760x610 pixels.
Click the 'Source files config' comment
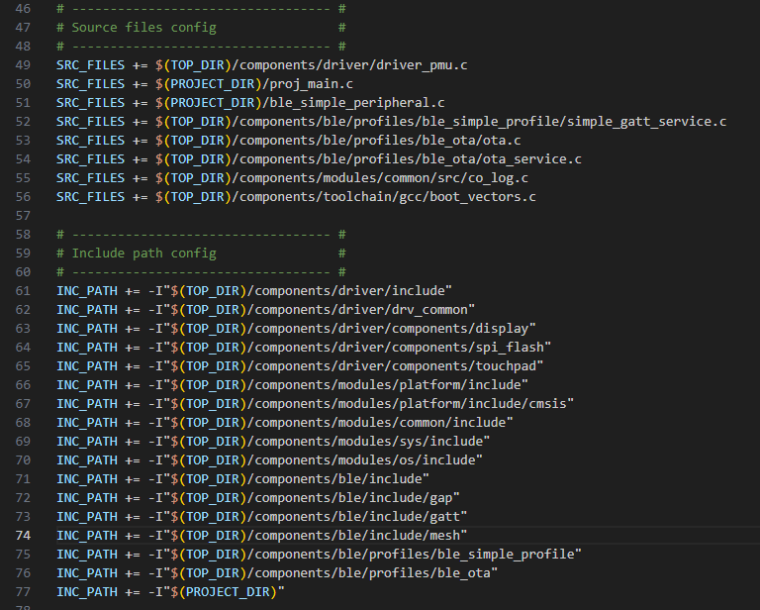point(143,27)
